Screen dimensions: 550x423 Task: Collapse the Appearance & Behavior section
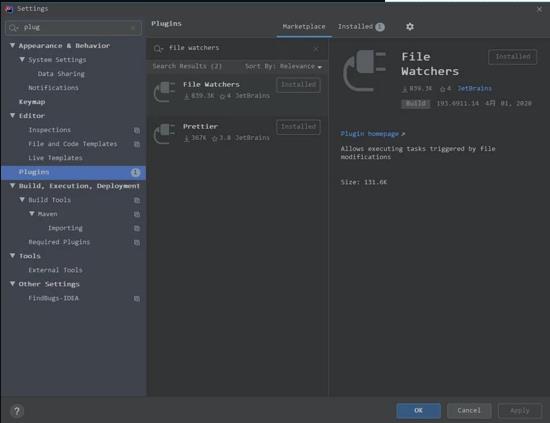point(12,46)
